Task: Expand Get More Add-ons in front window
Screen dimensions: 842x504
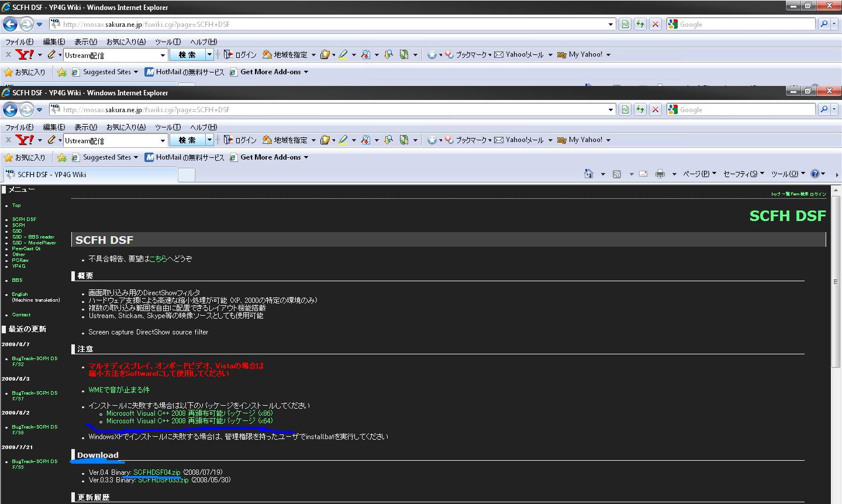Action: [x=305, y=157]
